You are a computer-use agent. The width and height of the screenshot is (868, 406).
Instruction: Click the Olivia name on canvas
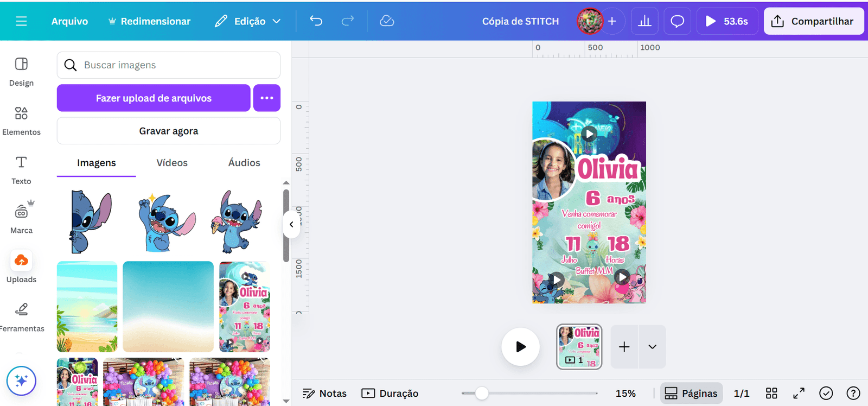pos(608,169)
